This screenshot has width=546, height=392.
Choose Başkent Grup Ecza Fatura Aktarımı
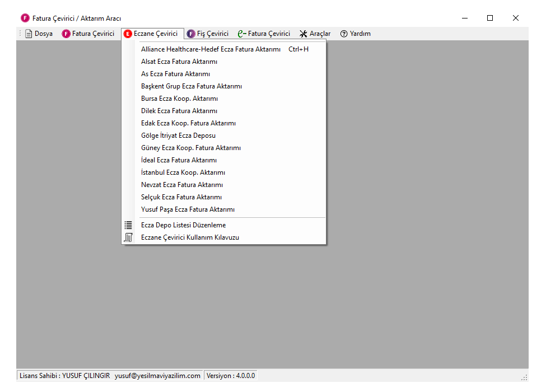pyautogui.click(x=224, y=86)
